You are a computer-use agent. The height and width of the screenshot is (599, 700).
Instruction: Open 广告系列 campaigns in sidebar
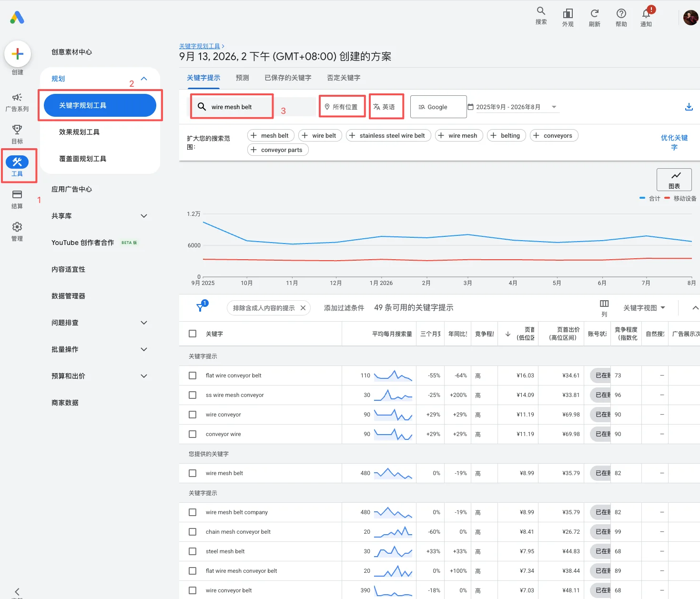[17, 102]
